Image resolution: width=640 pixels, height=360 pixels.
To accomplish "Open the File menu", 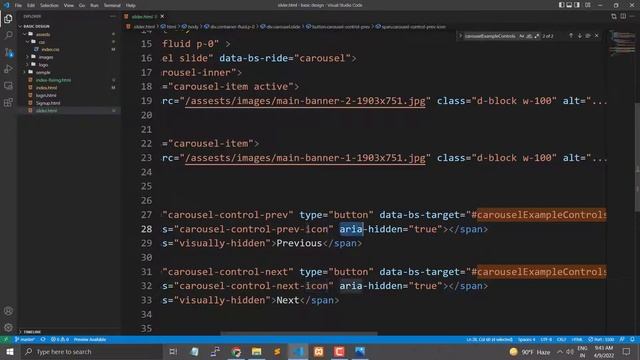I will 18,5.
